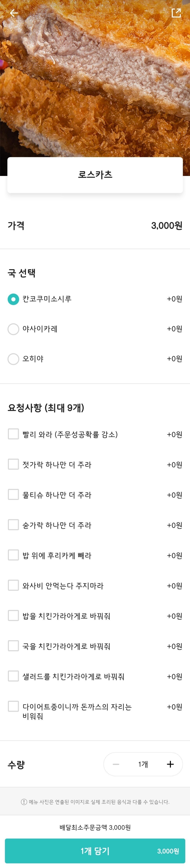Decrease quantity with minus icon
The height and width of the screenshot is (868, 190).
pyautogui.click(x=116, y=764)
